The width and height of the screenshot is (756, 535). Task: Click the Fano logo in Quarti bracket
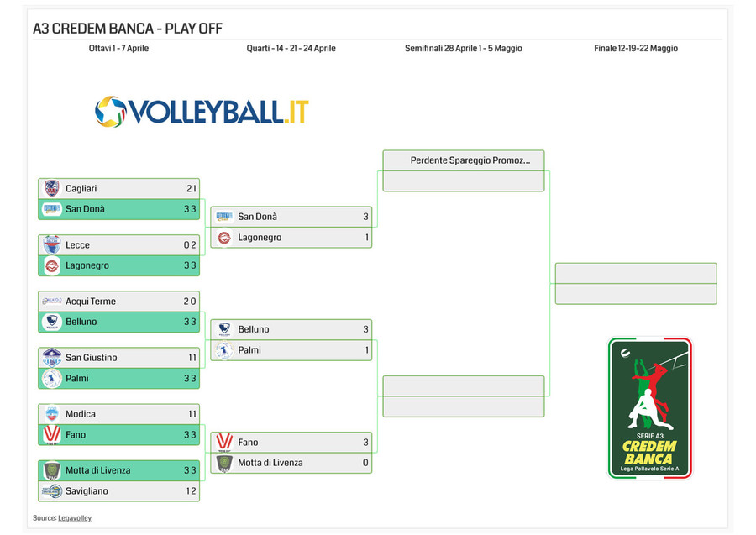click(224, 442)
